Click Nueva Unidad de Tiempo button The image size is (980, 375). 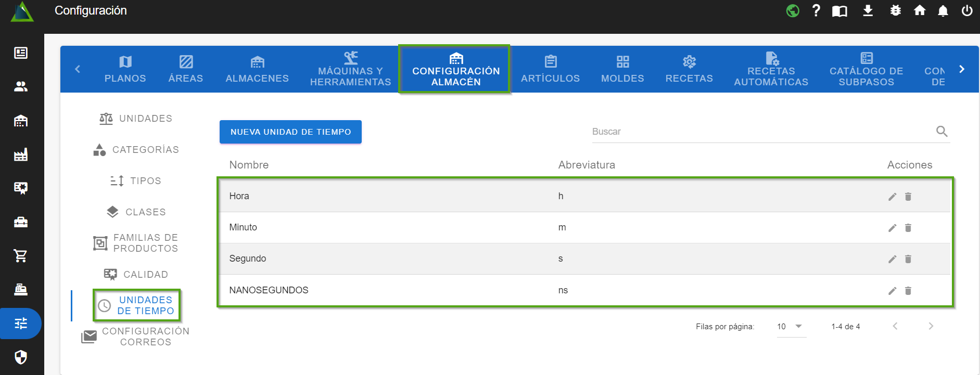(x=290, y=132)
